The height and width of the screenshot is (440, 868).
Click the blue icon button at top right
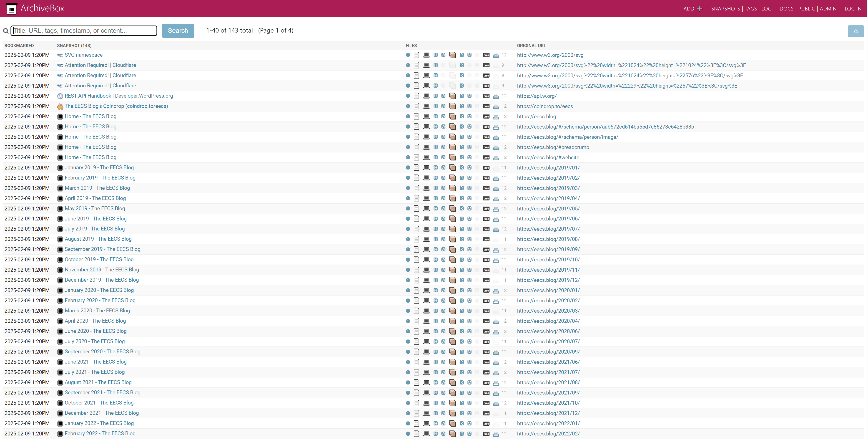click(x=855, y=31)
